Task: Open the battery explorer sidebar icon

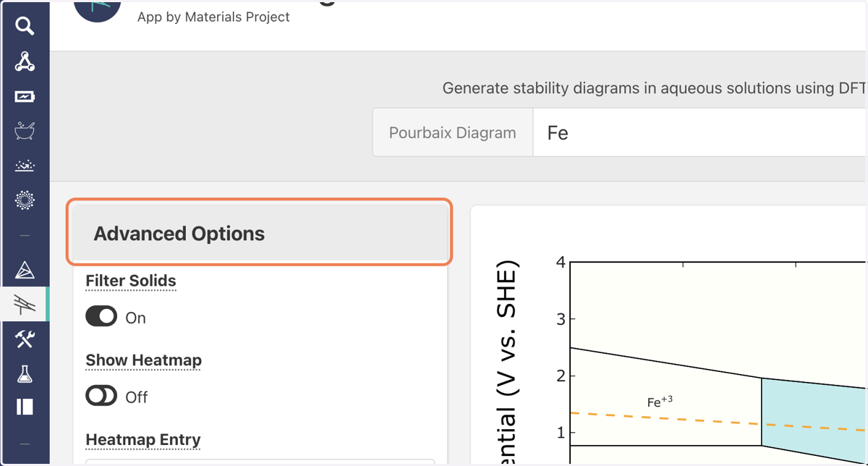Action: click(x=25, y=96)
